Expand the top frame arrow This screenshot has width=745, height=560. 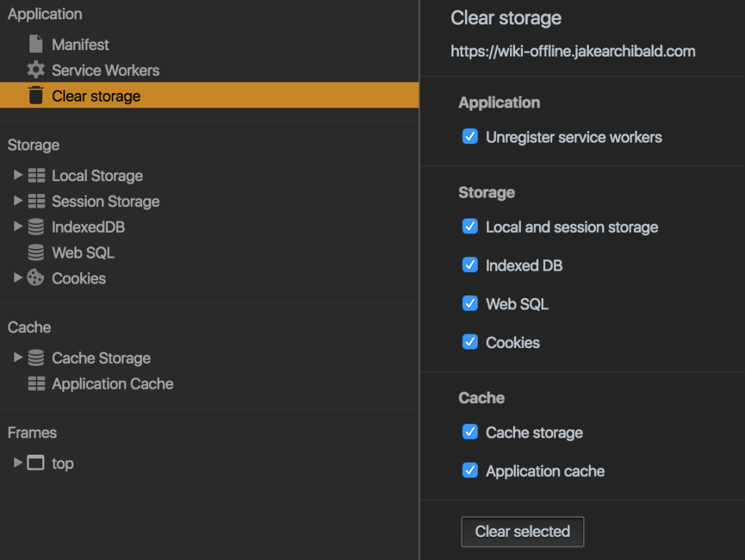click(x=18, y=463)
